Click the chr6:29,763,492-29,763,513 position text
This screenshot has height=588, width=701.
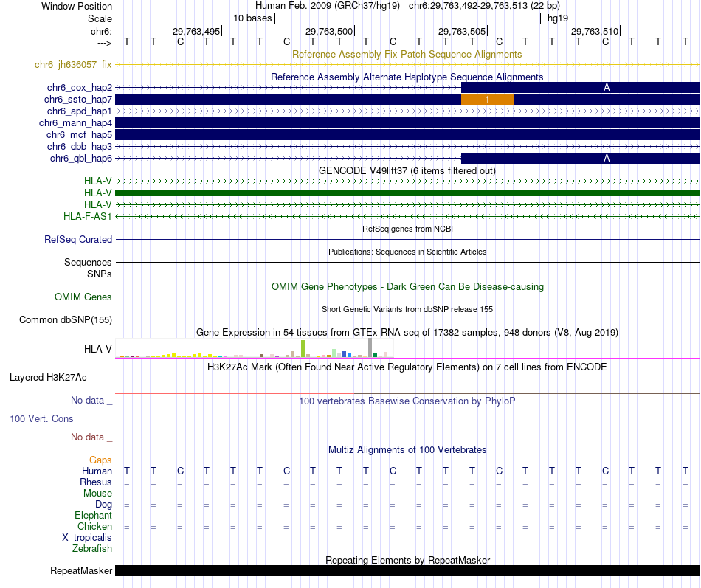click(468, 6)
